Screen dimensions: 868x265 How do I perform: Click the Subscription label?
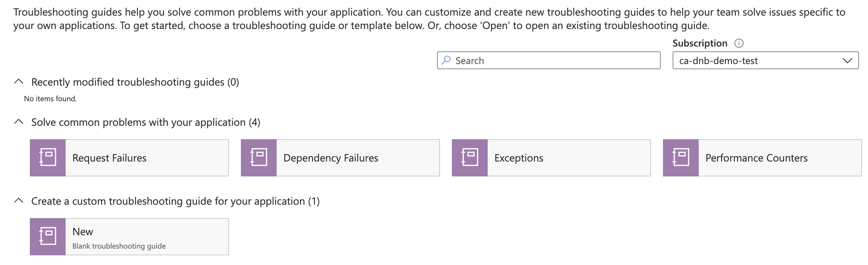coord(700,43)
